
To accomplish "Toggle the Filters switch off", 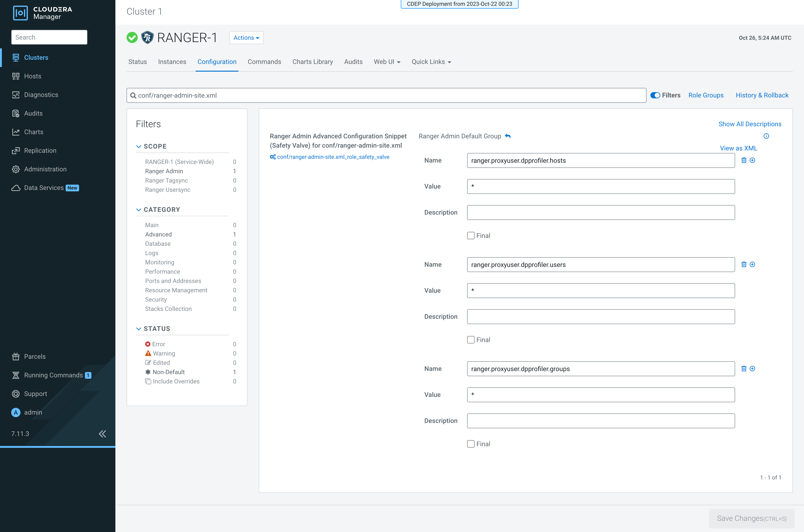I will click(x=655, y=95).
